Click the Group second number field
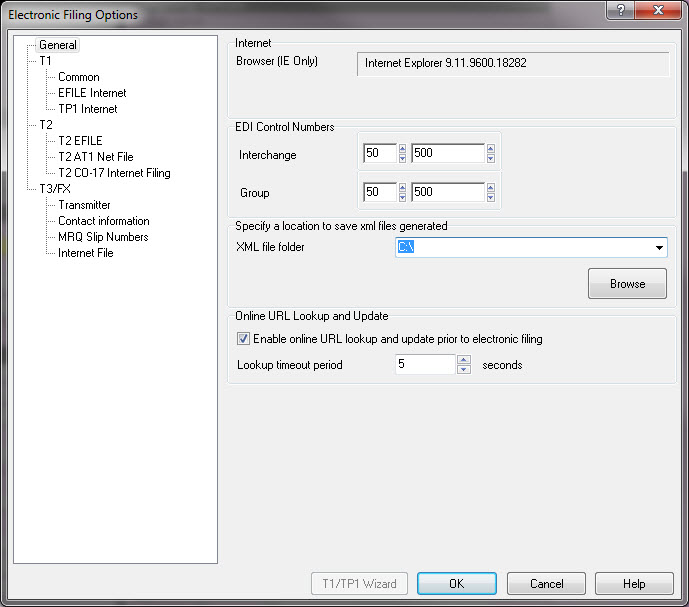The width and height of the screenshot is (689, 607). tap(448, 192)
